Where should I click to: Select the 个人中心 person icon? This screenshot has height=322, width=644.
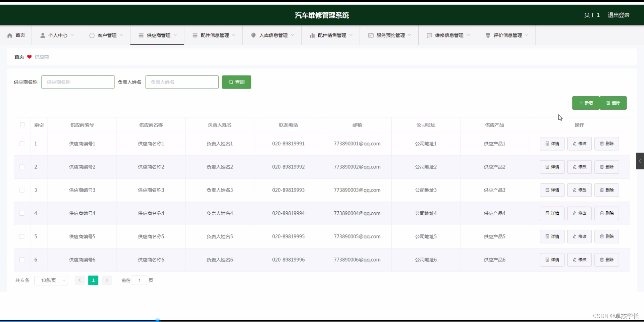tap(42, 35)
